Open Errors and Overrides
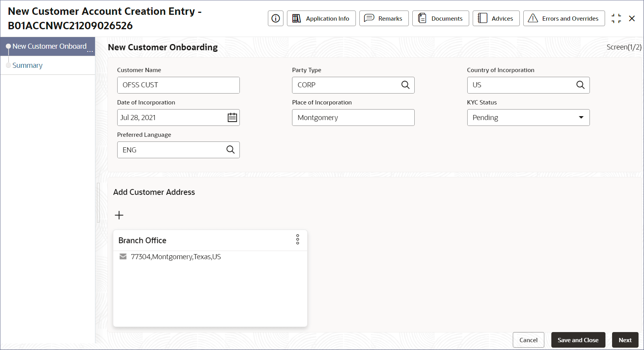 pos(564,18)
